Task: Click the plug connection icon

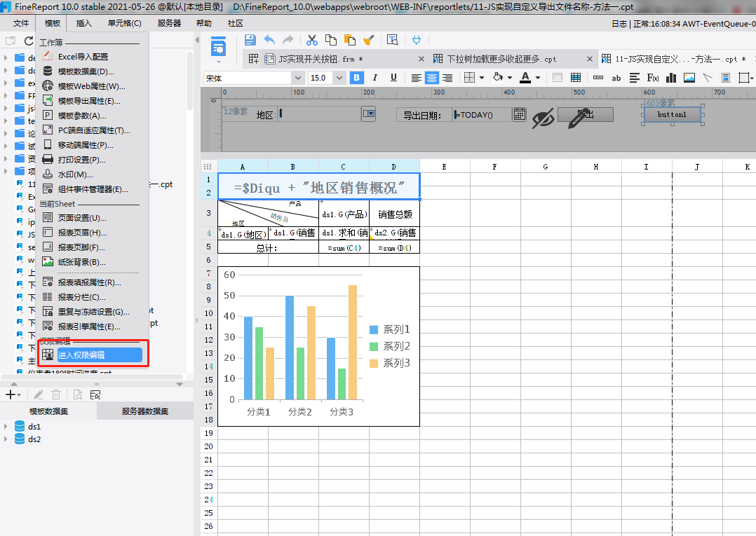Action: tap(417, 40)
